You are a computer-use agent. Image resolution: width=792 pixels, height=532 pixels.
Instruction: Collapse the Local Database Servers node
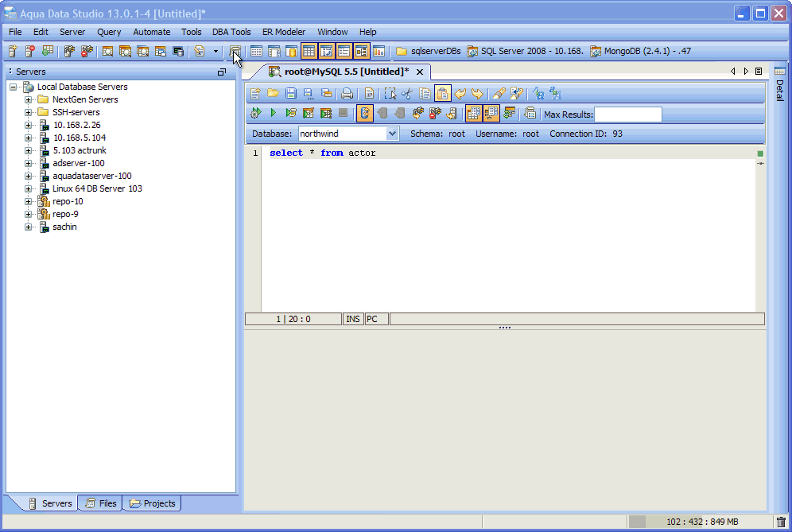coord(14,87)
